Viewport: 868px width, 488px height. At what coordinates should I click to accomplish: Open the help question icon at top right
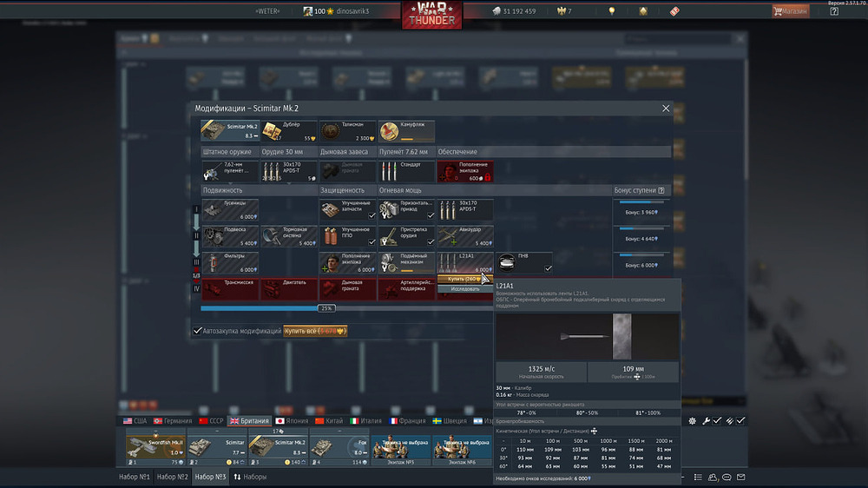pyautogui.click(x=834, y=11)
